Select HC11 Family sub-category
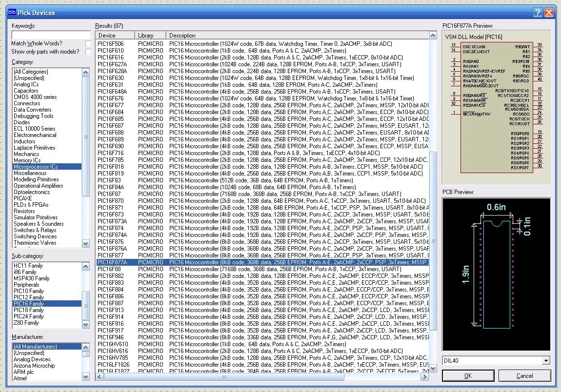 pyautogui.click(x=47, y=266)
